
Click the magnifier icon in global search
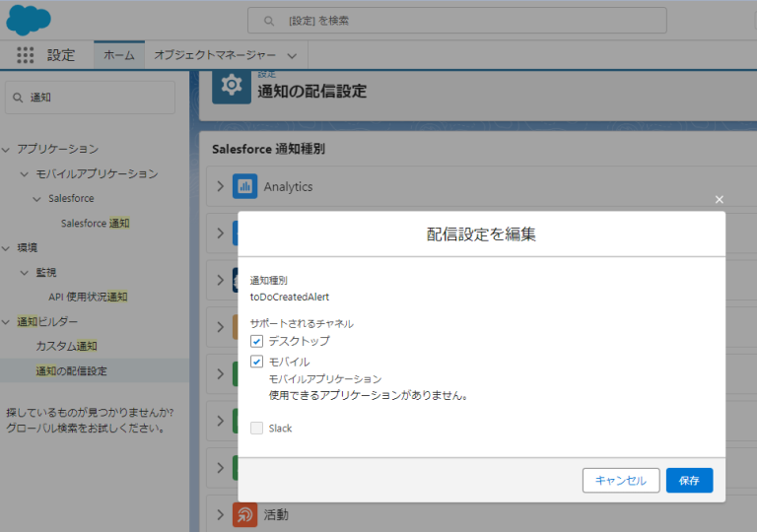tap(269, 21)
